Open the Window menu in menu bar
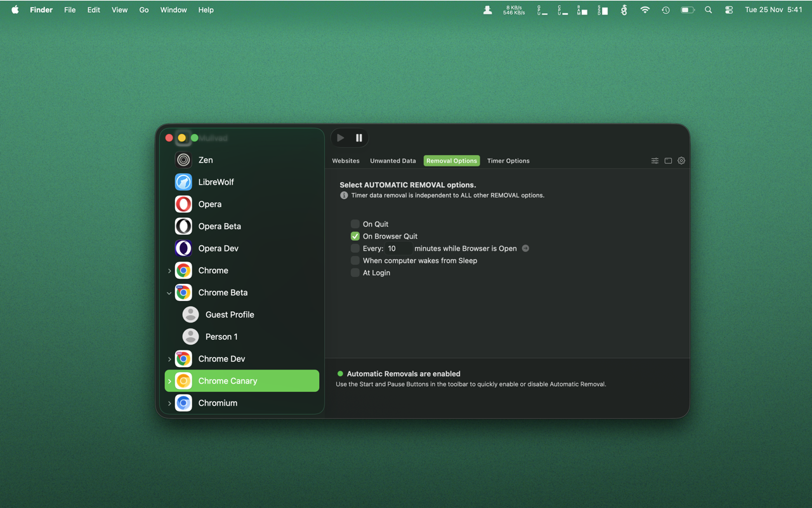 pyautogui.click(x=173, y=10)
